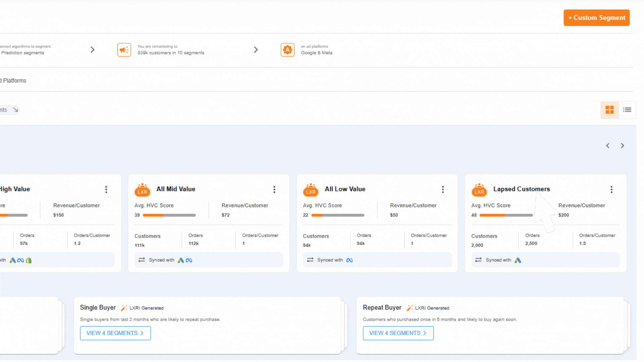Click the Meta sync icon on All Low Value

point(349,260)
